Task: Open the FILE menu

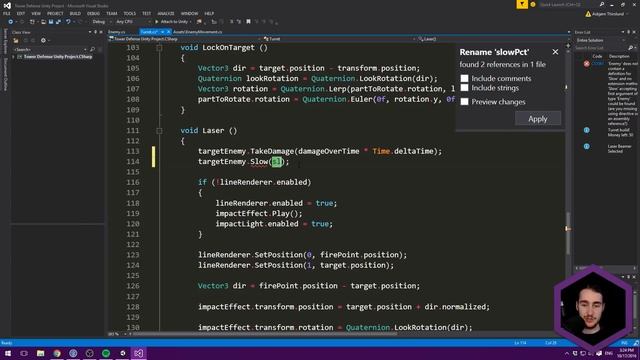Action: click(x=7, y=13)
